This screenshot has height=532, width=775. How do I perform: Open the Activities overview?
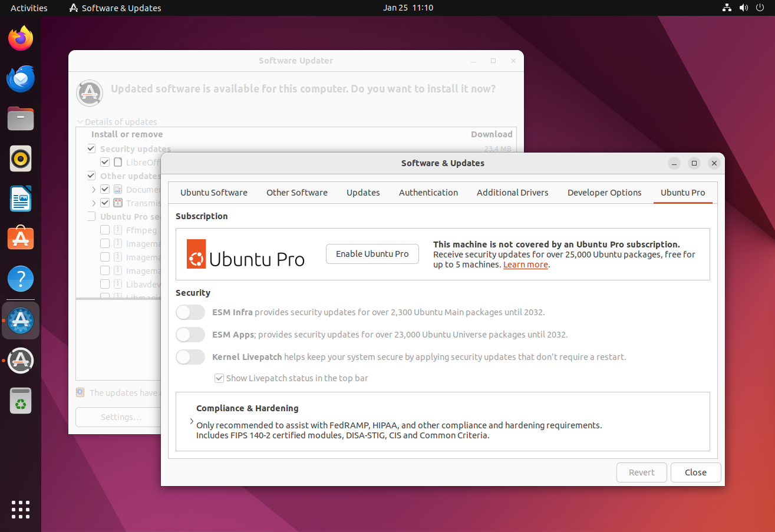29,8
